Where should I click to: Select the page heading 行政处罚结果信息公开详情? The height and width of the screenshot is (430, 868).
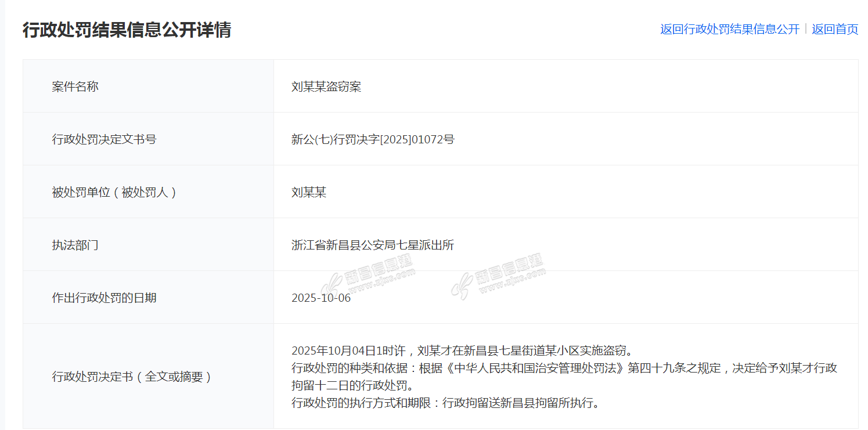click(127, 30)
